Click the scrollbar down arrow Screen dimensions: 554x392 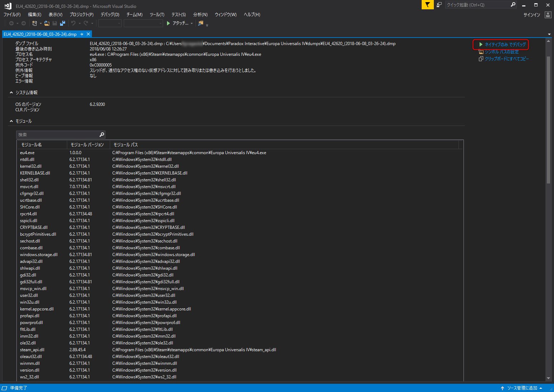click(549, 378)
